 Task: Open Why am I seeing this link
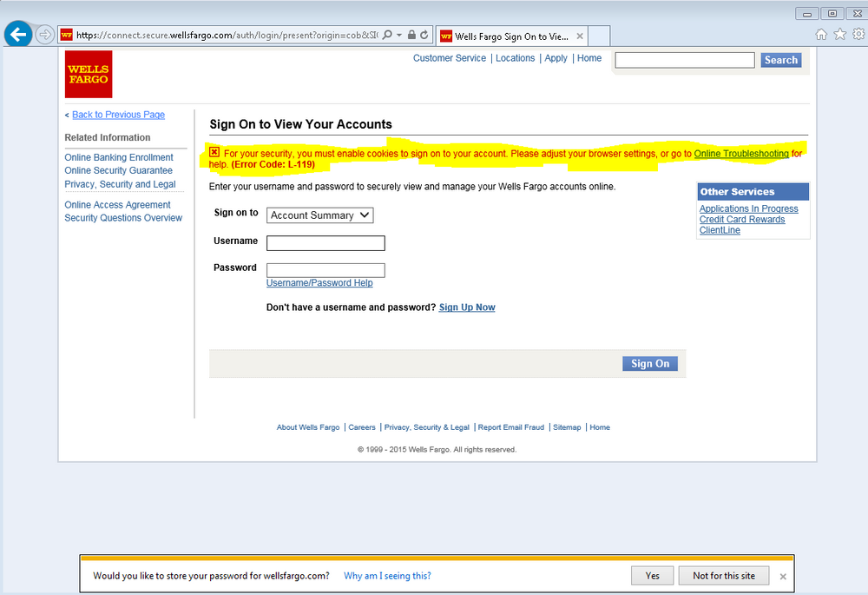[x=387, y=576]
